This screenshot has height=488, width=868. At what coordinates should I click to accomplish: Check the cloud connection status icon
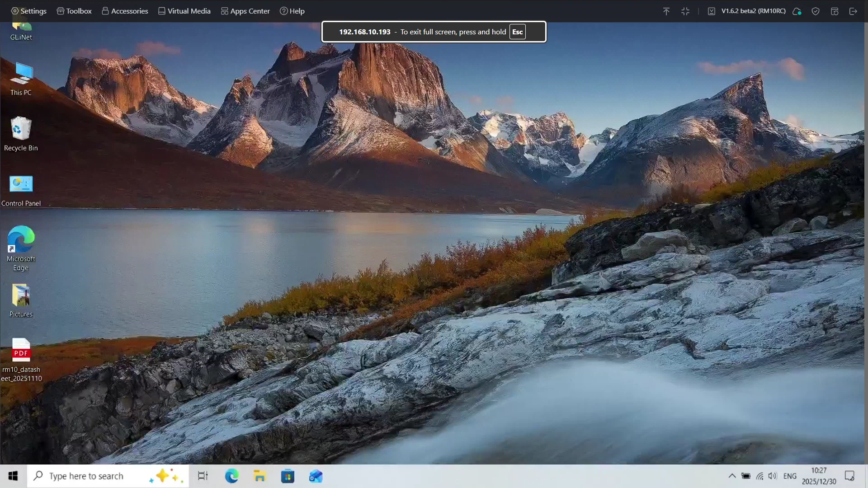click(x=797, y=11)
